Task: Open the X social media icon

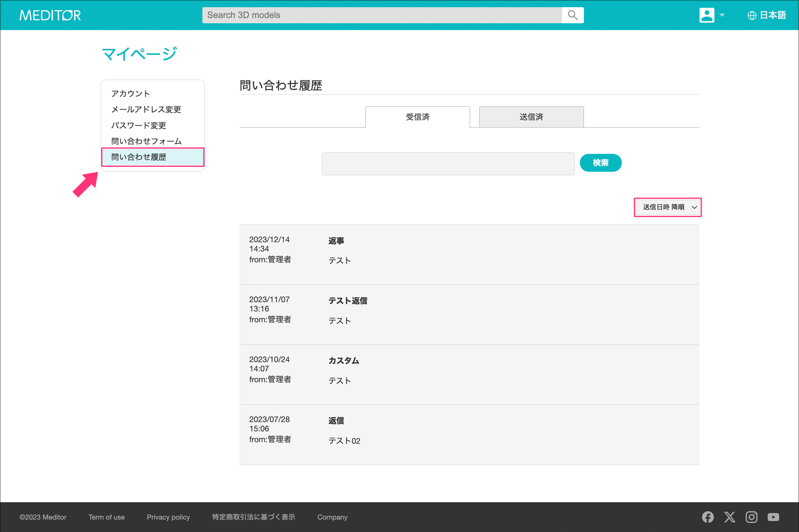Action: (730, 517)
